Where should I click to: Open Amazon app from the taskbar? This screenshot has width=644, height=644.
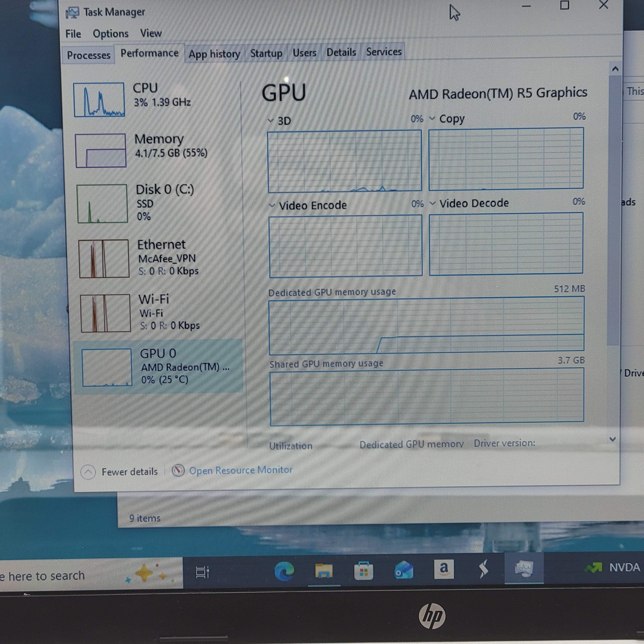(x=444, y=569)
